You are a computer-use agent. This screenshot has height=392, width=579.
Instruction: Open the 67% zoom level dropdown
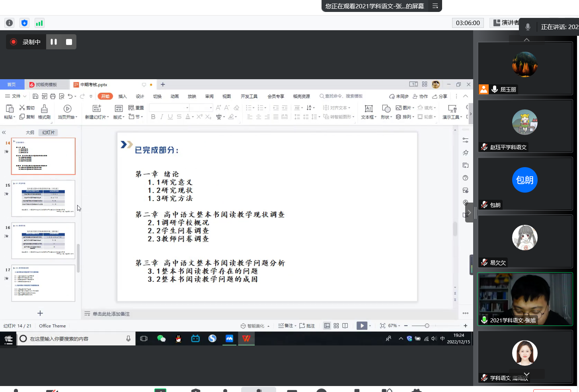click(394, 326)
